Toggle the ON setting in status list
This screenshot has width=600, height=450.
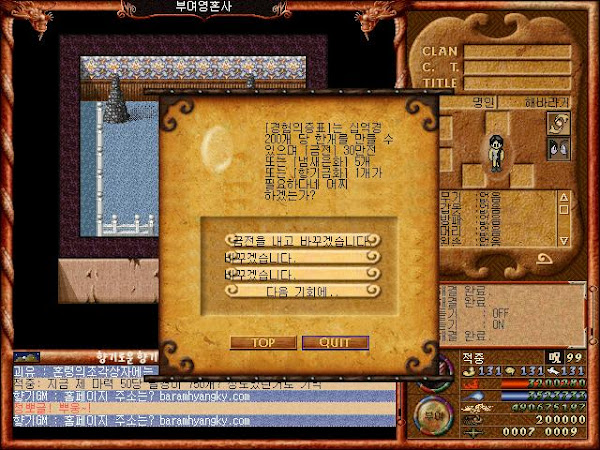(x=499, y=323)
